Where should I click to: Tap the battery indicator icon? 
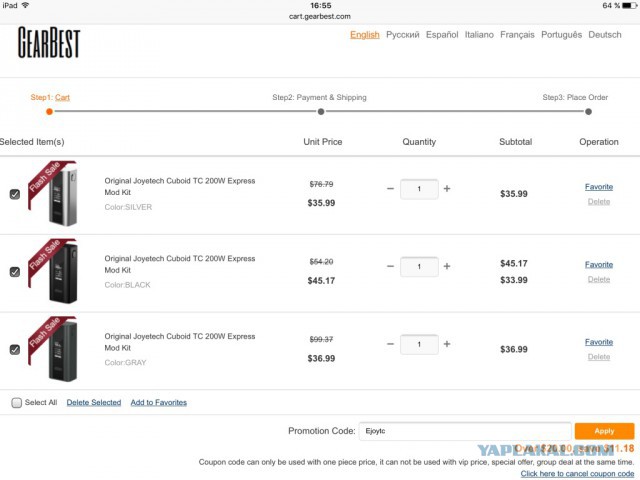pos(630,6)
